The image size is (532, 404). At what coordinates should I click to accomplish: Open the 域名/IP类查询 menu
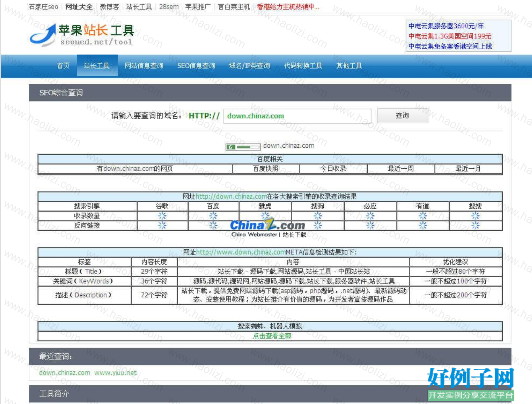coord(249,66)
